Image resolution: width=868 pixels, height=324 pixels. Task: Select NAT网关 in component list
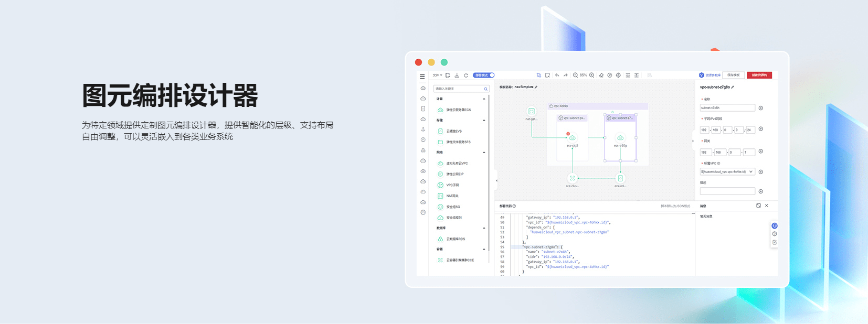point(452,196)
